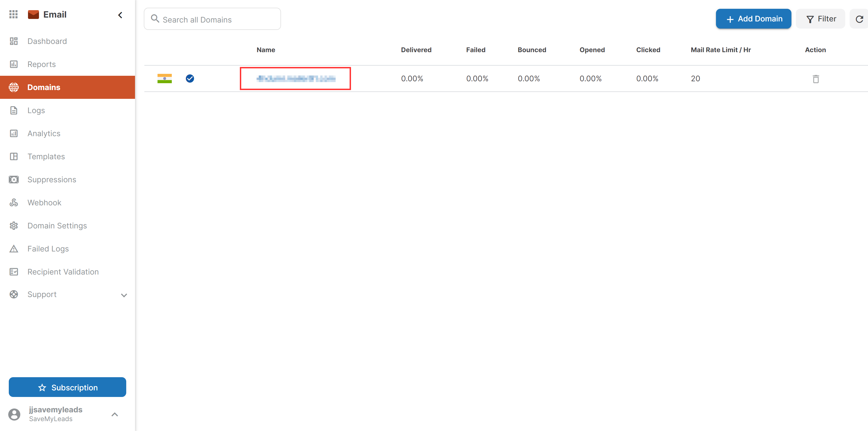Expand the Support submenu chevron
This screenshot has width=868, height=431.
click(x=124, y=295)
